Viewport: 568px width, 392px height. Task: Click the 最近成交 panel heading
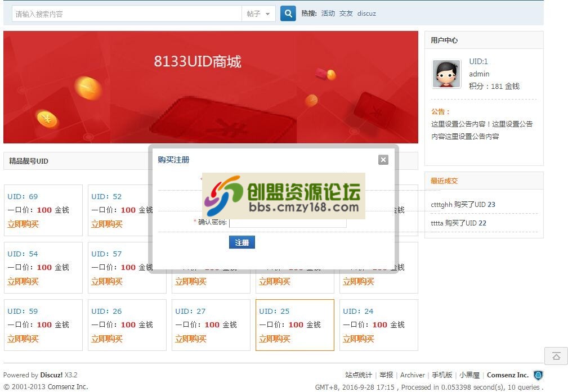(444, 181)
